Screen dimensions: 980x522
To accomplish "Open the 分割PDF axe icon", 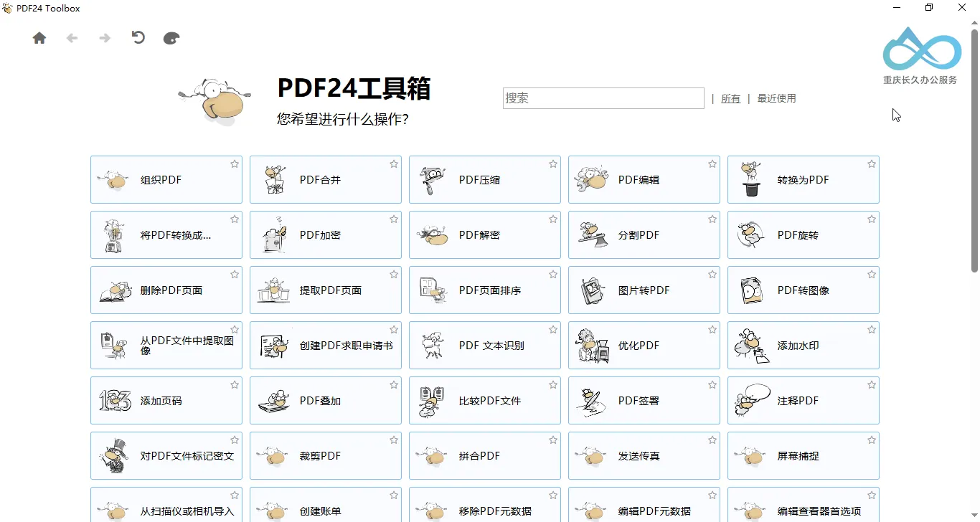I will (x=592, y=235).
